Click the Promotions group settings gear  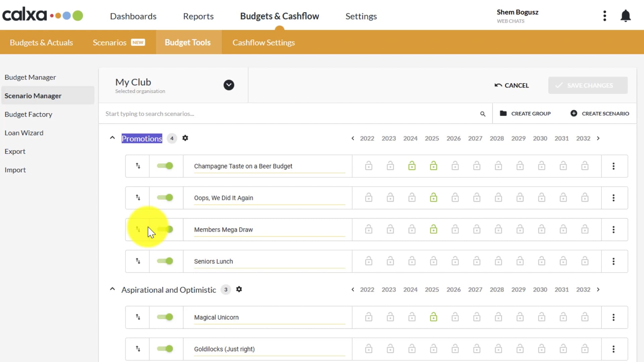pos(185,138)
